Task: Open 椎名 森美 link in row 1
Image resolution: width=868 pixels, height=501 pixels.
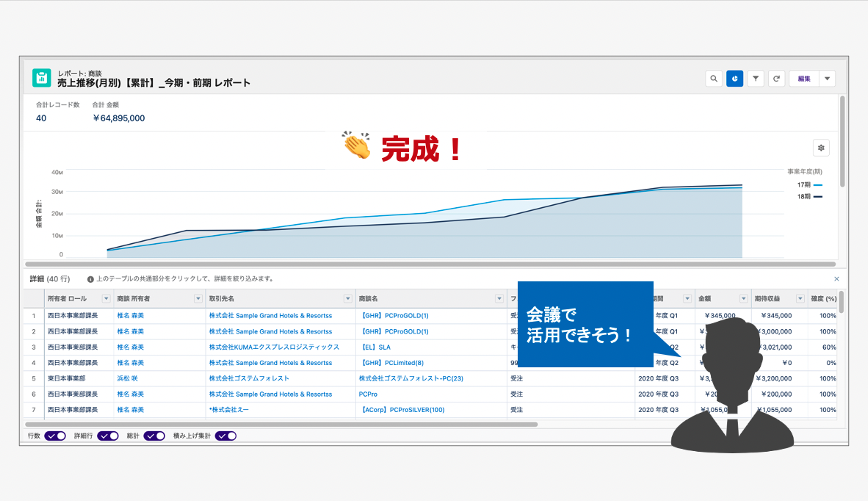Action: tap(131, 316)
